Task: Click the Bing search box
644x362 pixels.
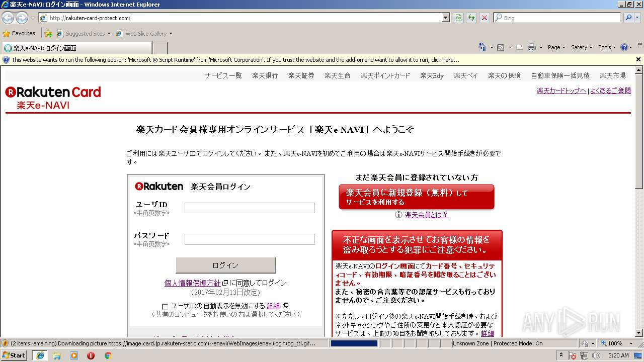Action: point(557,18)
